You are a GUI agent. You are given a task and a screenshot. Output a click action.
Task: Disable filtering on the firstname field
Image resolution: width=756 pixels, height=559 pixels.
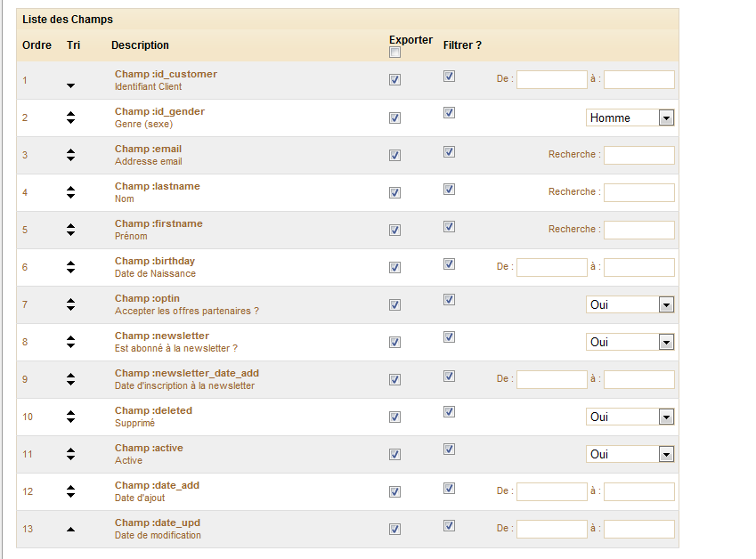(450, 226)
